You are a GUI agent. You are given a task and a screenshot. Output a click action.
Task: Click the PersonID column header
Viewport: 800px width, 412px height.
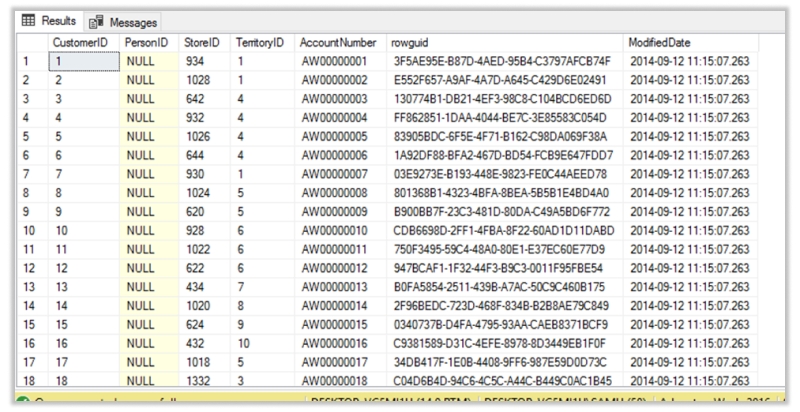click(x=147, y=43)
